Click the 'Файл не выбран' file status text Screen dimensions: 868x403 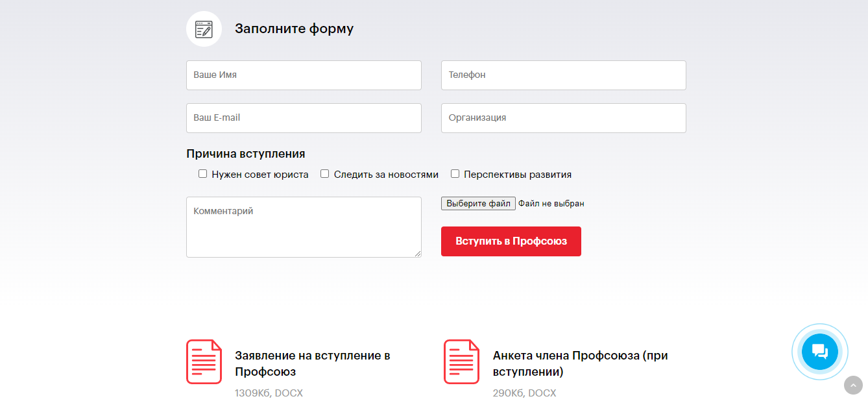point(551,204)
